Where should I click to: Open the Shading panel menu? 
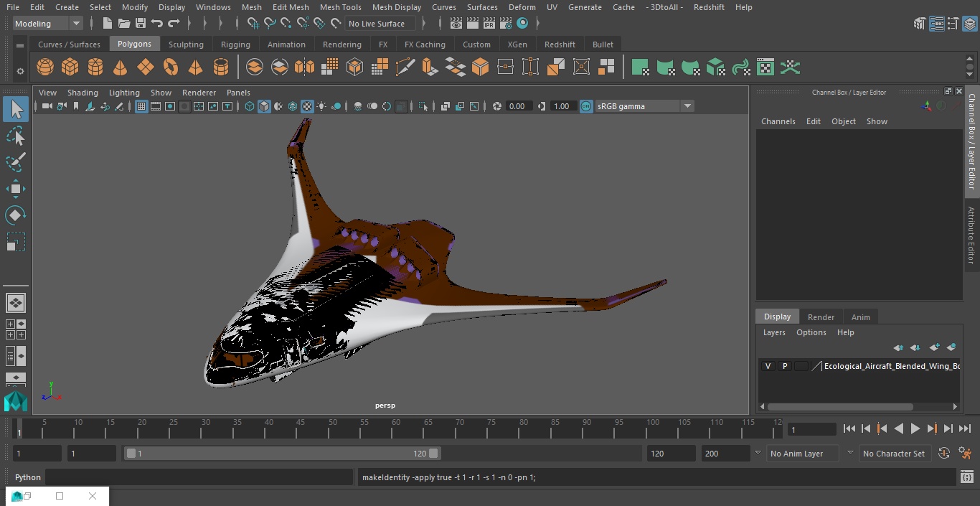(83, 93)
